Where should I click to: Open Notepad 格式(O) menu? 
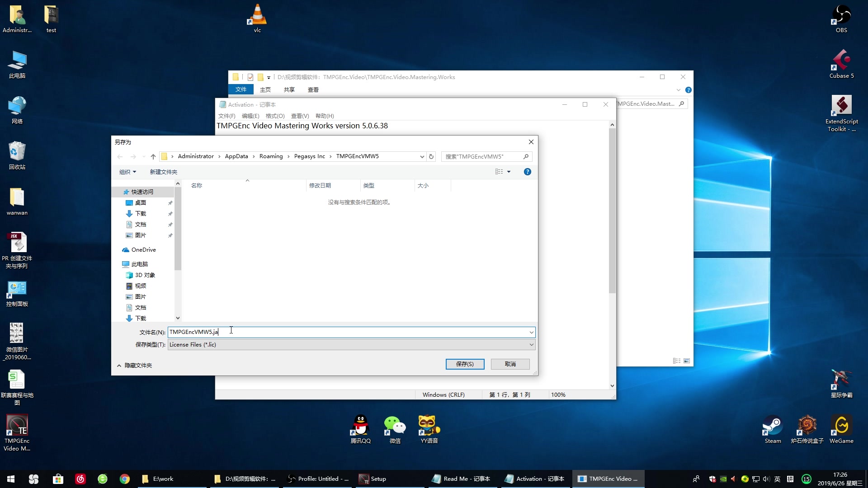(x=275, y=116)
